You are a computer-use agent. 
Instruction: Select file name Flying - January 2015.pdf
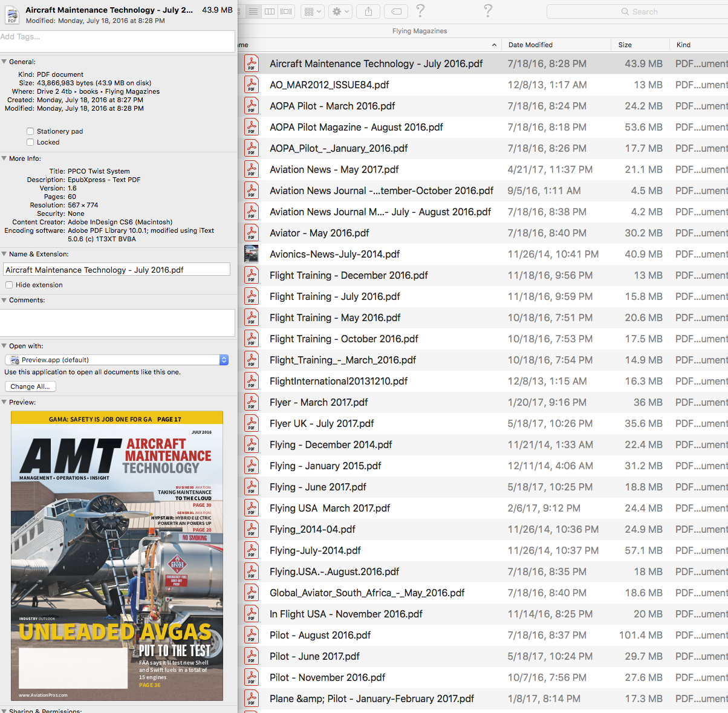coord(325,466)
